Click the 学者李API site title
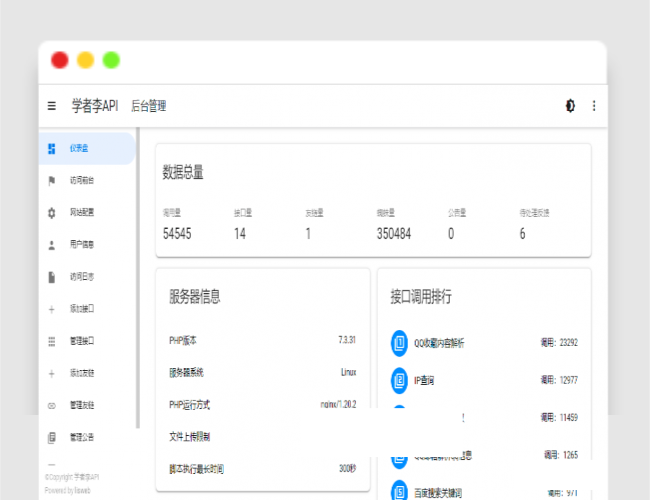The image size is (650, 500). point(95,106)
